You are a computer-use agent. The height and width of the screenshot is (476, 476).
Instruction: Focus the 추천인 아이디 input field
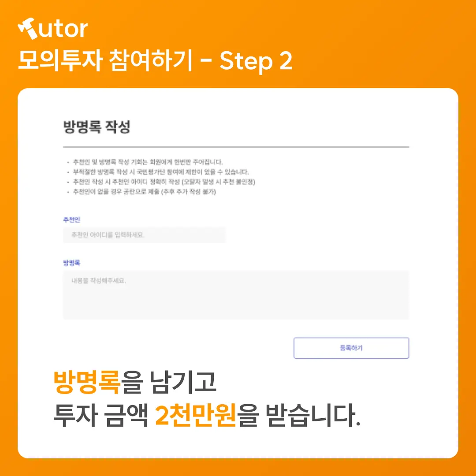coord(144,235)
